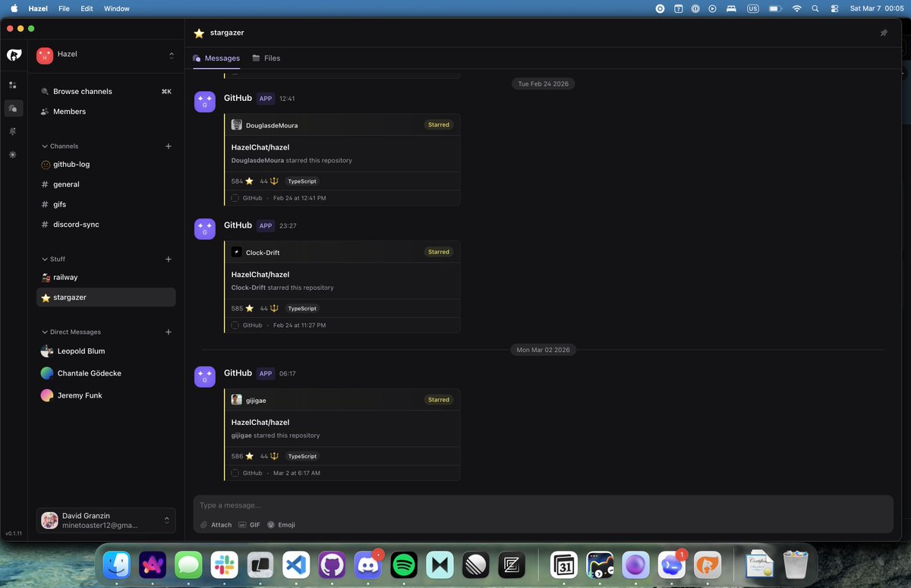Open the Hazel app menu in menu bar

[38, 8]
